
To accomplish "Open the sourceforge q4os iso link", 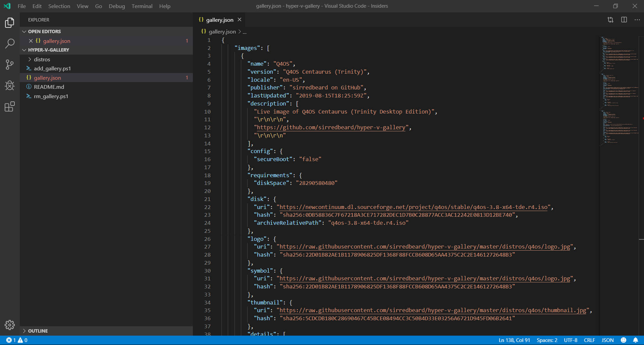I will [414, 207].
